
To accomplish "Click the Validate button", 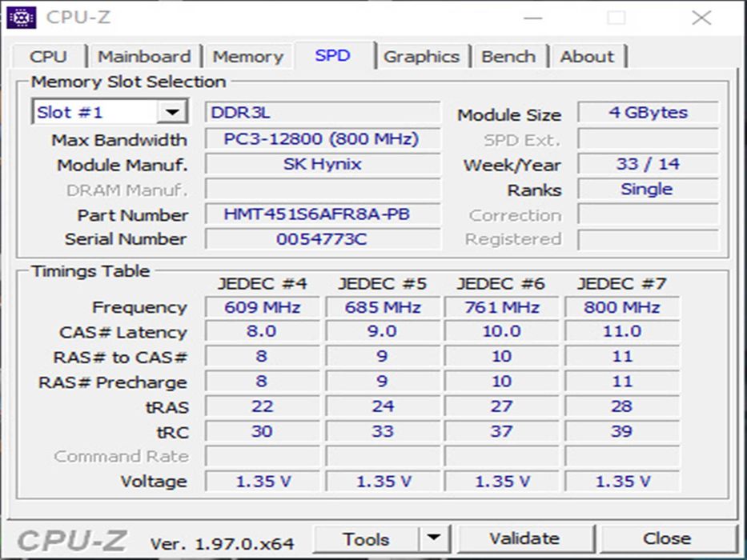I will point(524,538).
